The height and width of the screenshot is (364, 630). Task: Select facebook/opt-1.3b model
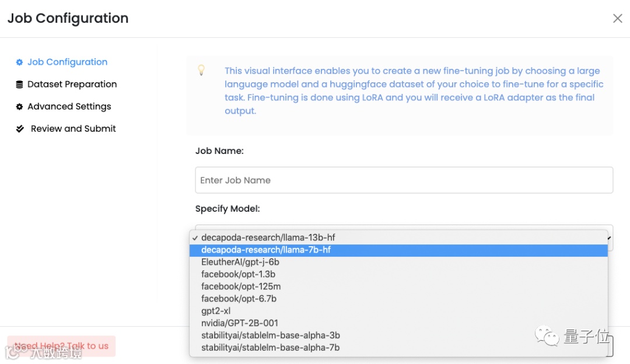(x=238, y=275)
